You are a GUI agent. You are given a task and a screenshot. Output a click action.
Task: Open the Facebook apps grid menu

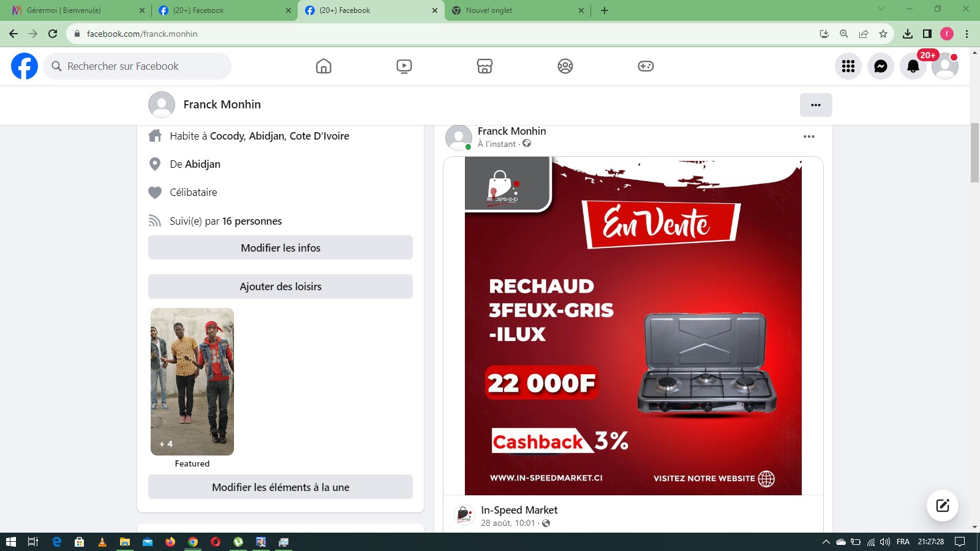click(x=848, y=66)
